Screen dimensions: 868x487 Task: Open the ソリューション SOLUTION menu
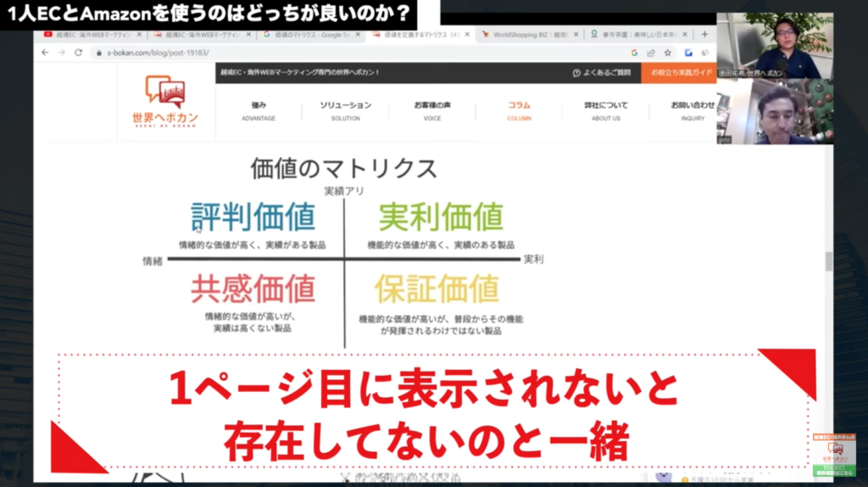346,111
